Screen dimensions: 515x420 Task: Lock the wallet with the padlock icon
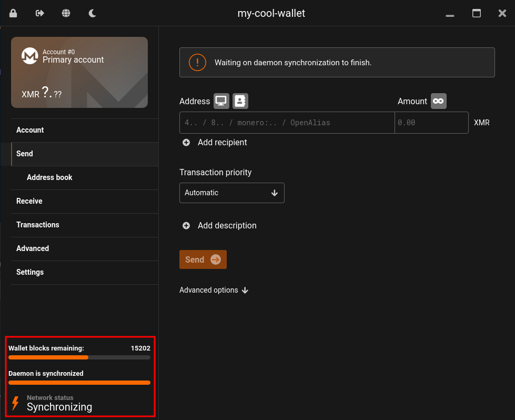point(13,13)
